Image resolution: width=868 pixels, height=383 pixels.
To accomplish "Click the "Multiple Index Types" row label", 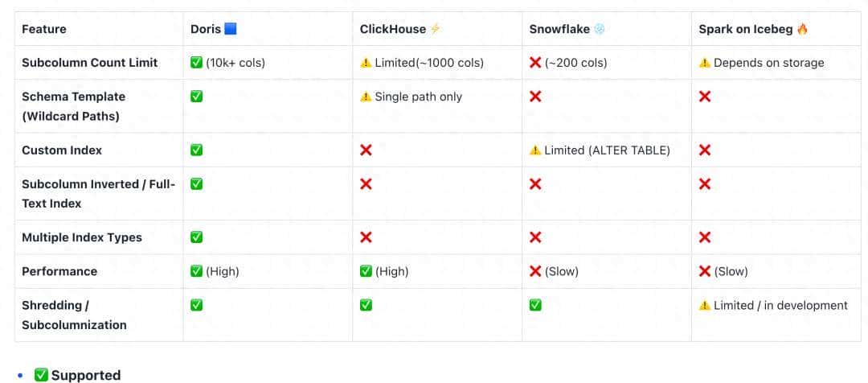I will point(82,237).
